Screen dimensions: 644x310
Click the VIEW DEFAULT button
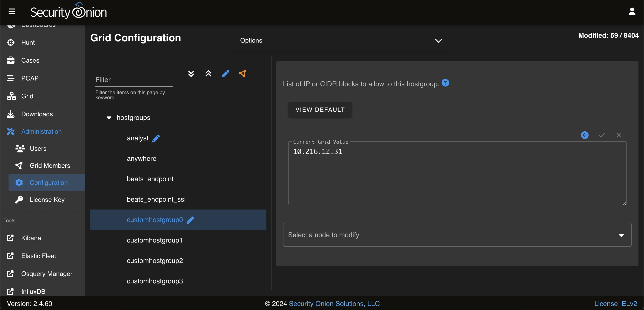[x=320, y=110]
